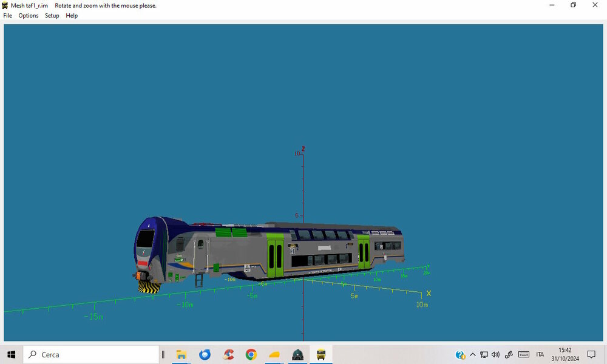607x364 pixels.
Task: Open the volume control tray icon
Action: [495, 354]
